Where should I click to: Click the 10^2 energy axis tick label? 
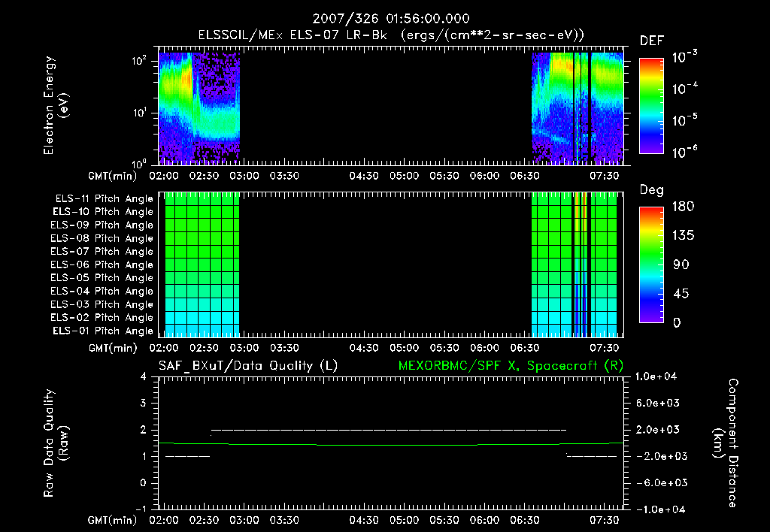[x=139, y=62]
